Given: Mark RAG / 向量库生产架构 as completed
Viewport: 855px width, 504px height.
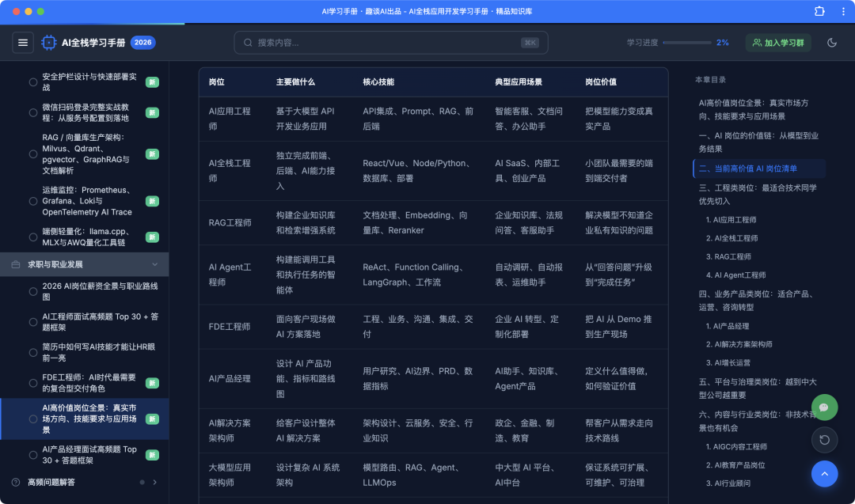Looking at the screenshot, I should pyautogui.click(x=33, y=154).
